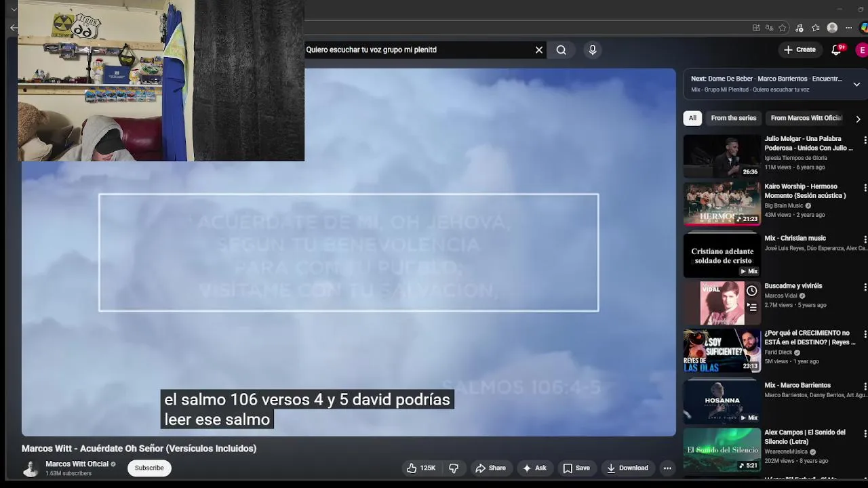This screenshot has height=488, width=868.
Task: Open the browser favorites list icon
Action: 816,28
